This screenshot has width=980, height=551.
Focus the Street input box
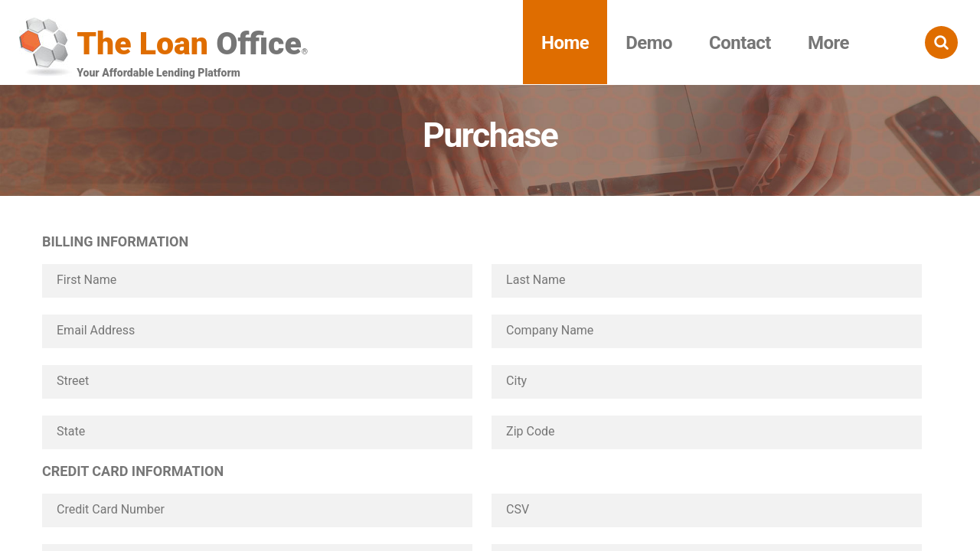coord(257,382)
